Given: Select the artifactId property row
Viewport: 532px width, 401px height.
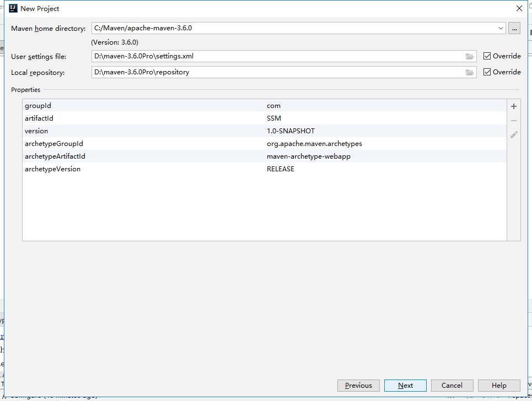Looking at the screenshot, I should pos(264,118).
